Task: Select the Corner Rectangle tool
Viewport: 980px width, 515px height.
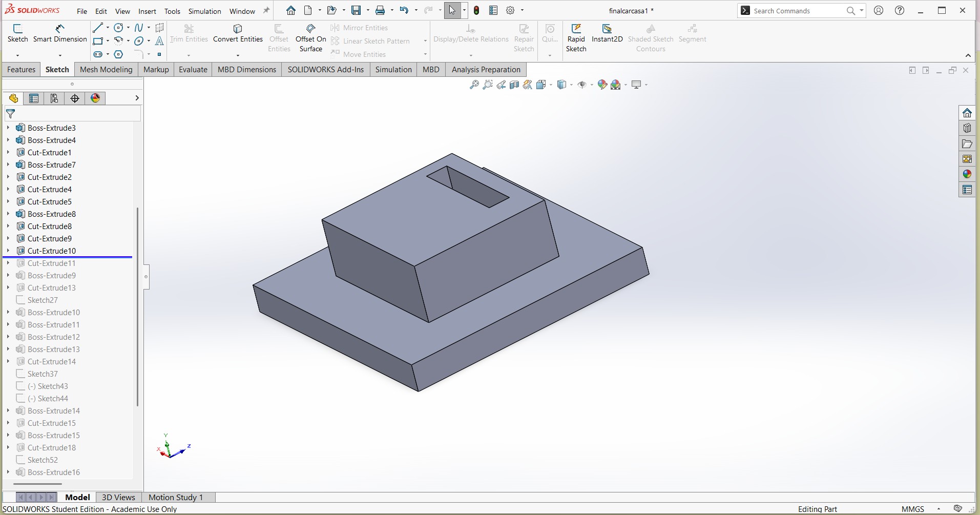Action: (x=98, y=41)
